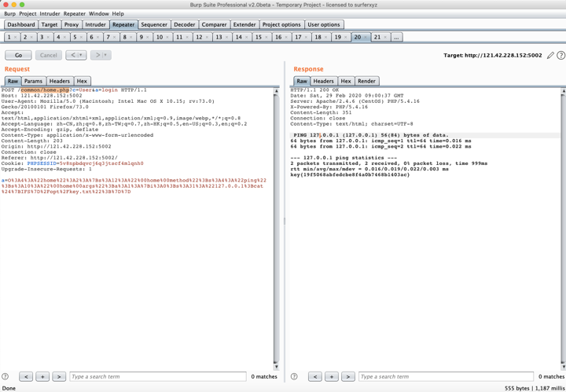The image size is (566, 392).
Task: Open the history forward dropdown arrow
Action: pos(105,56)
